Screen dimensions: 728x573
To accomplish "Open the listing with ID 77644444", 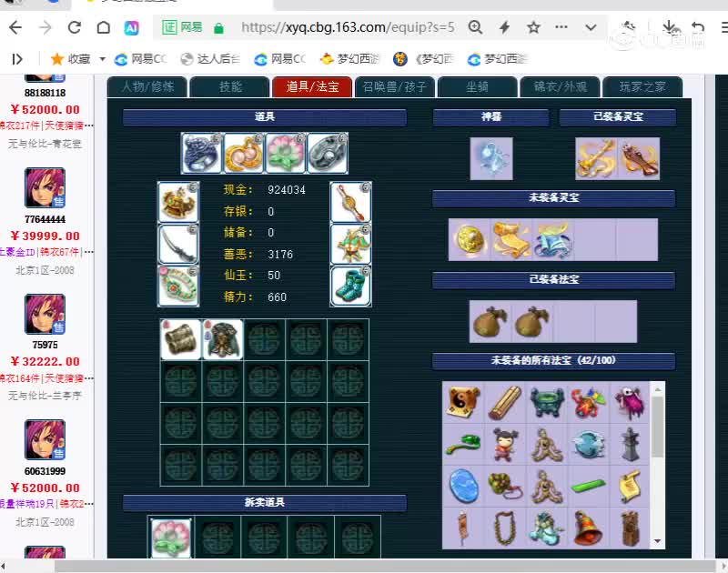I will tap(45, 219).
